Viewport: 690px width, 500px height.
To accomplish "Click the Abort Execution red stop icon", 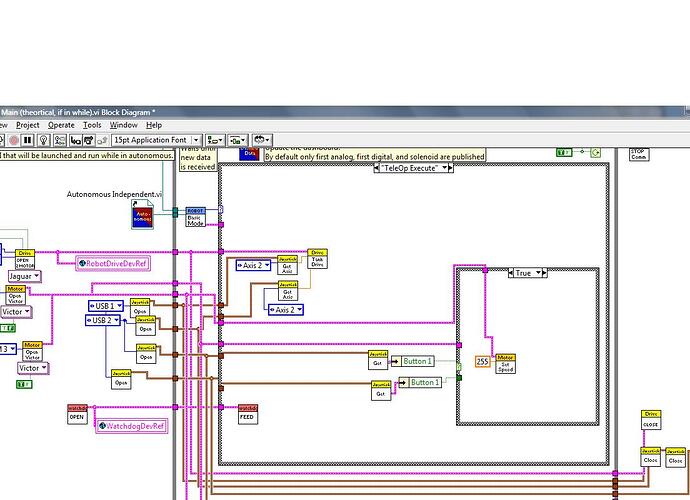I will point(14,140).
